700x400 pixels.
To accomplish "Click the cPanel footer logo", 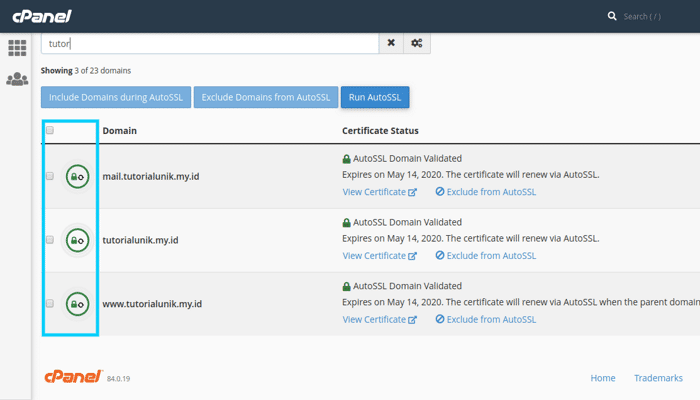I will click(74, 376).
